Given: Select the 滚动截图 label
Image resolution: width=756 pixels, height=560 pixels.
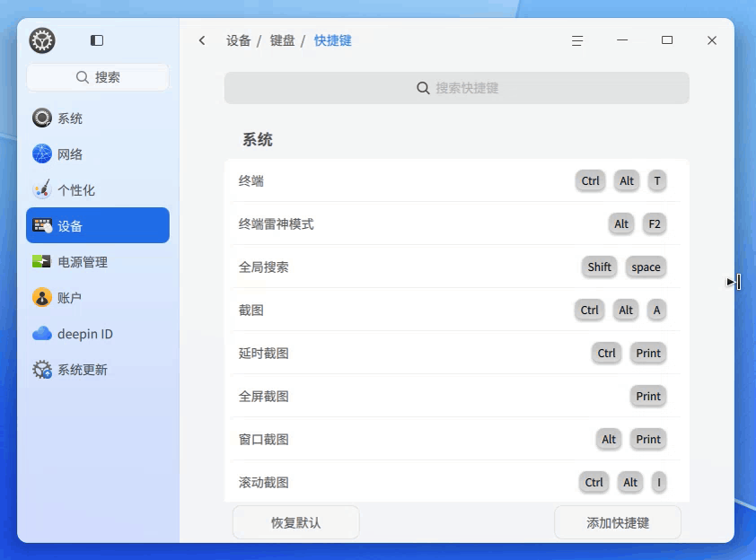Looking at the screenshot, I should pyautogui.click(x=264, y=482).
